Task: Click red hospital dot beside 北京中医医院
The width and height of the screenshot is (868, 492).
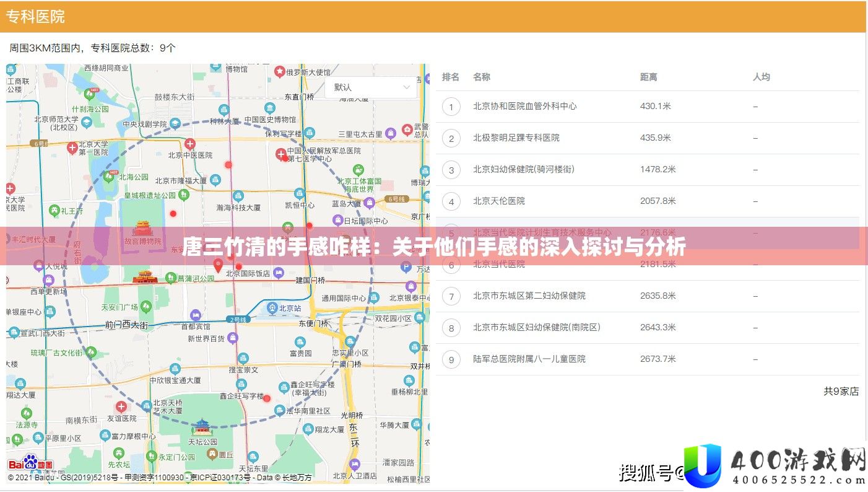Action: (228, 164)
